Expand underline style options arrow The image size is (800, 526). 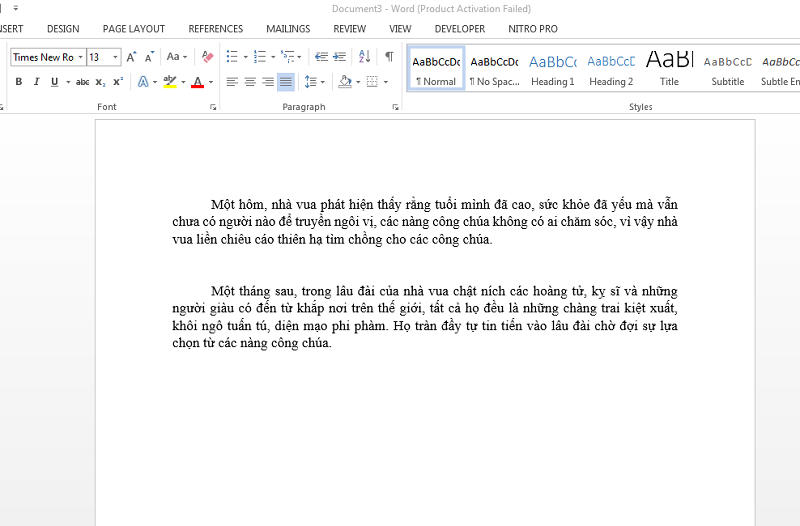pyautogui.click(x=68, y=82)
